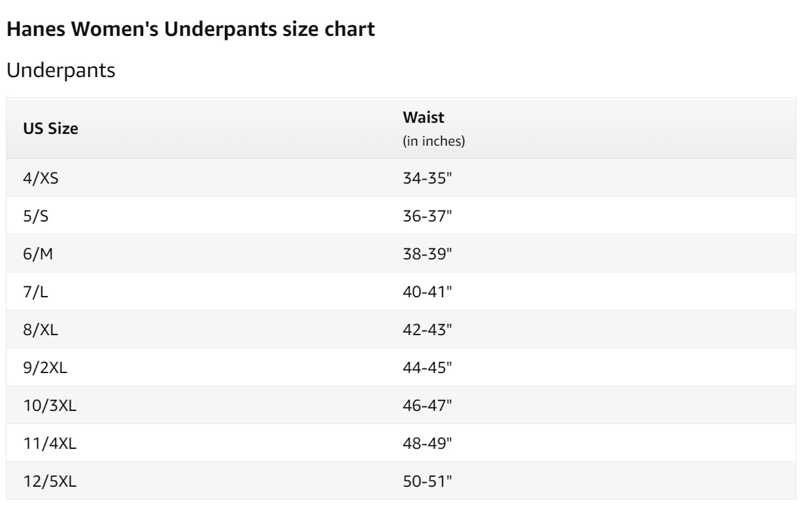This screenshot has height=524, width=812.
Task: Click the Waist column header
Action: pos(424,118)
